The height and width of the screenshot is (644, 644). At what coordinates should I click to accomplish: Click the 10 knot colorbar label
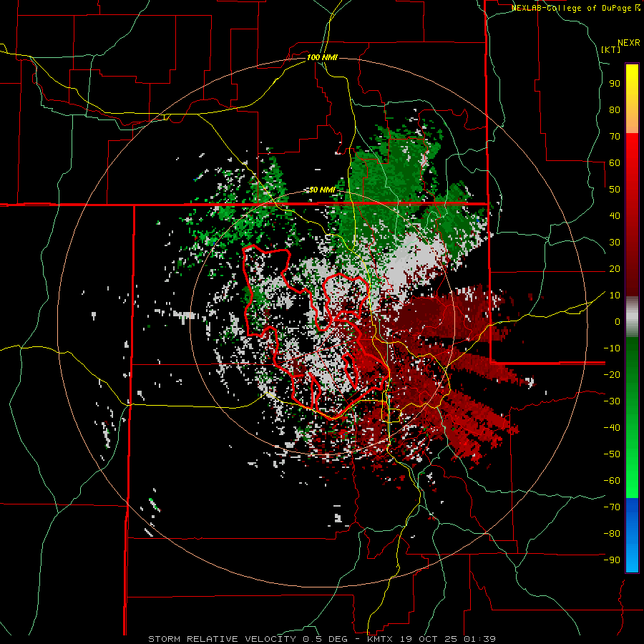pyautogui.click(x=615, y=296)
